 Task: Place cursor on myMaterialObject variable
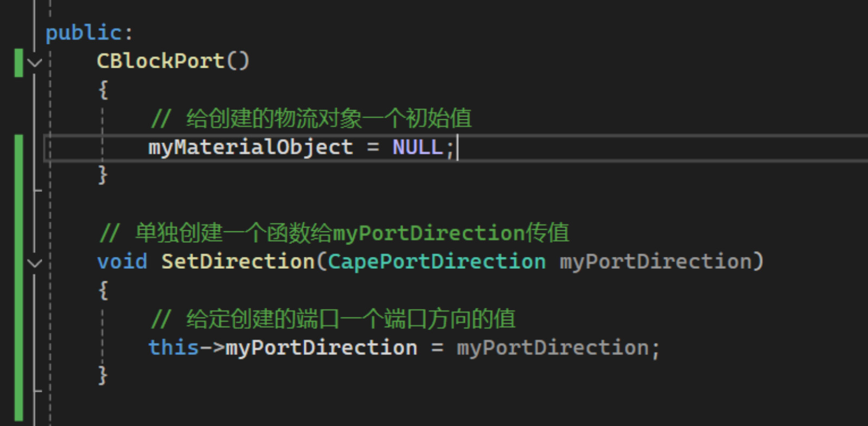(251, 147)
